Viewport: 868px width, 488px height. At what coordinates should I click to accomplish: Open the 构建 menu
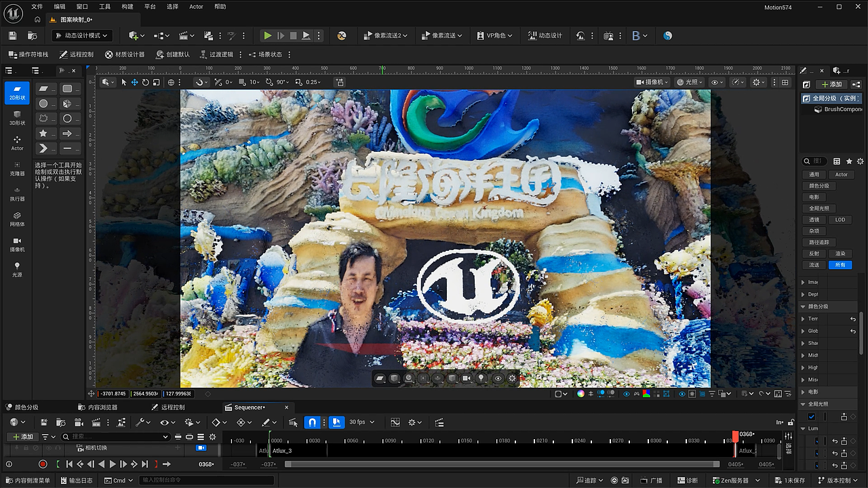127,6
